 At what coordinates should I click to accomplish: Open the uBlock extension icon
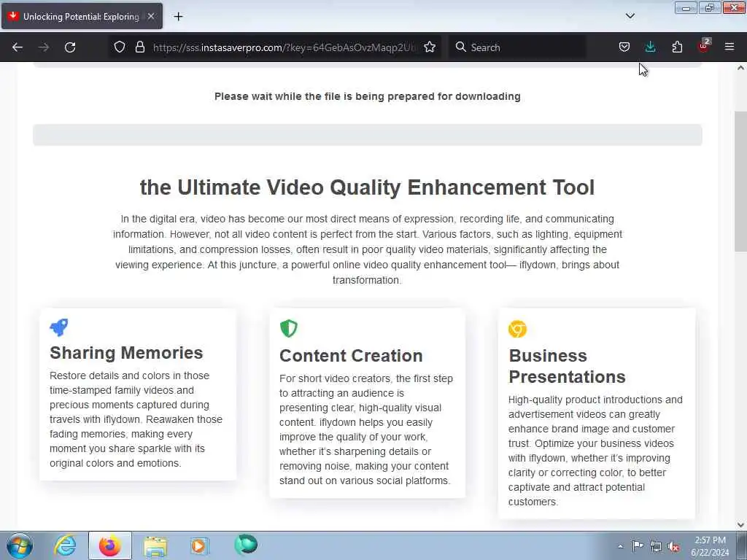point(704,46)
